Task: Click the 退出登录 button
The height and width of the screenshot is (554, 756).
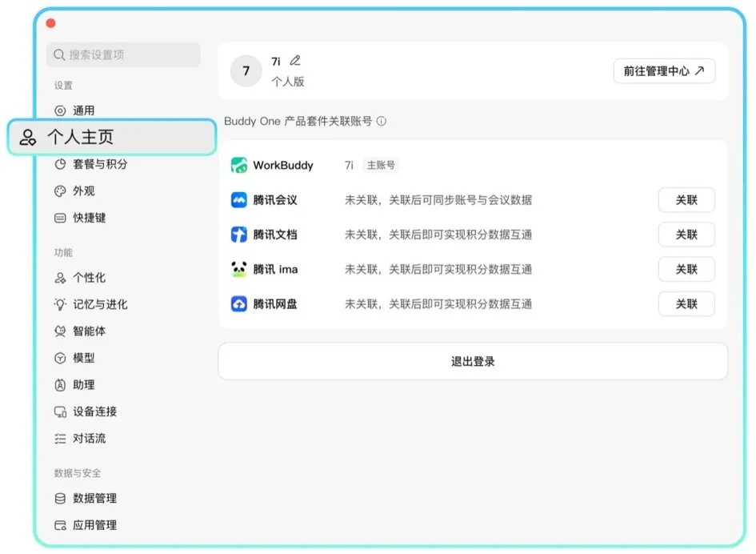Action: pyautogui.click(x=473, y=361)
